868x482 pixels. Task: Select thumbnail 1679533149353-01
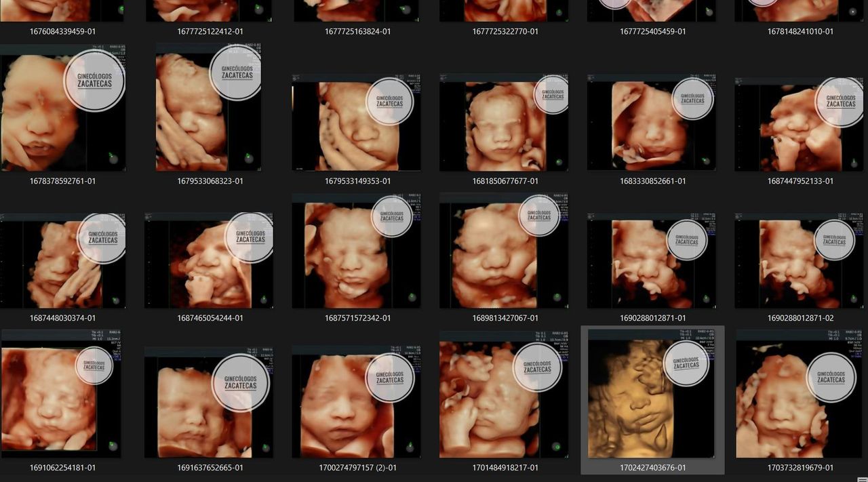356,123
